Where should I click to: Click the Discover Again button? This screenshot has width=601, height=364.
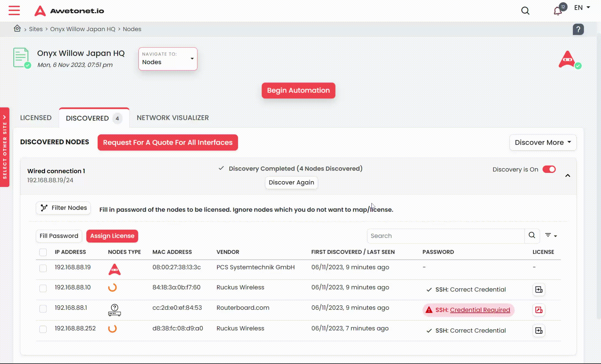click(291, 182)
